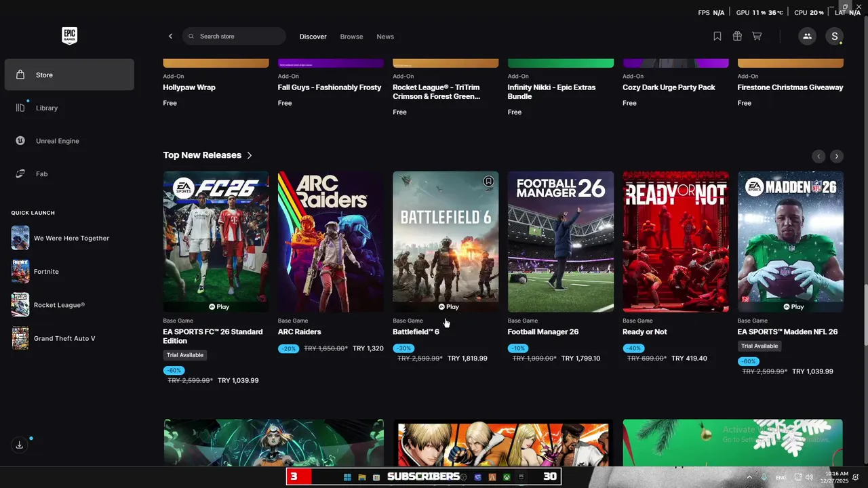Expand Top New Releases heading

click(x=208, y=155)
